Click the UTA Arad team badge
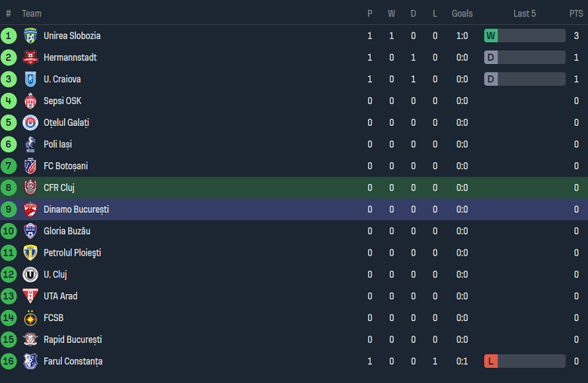 click(x=30, y=296)
